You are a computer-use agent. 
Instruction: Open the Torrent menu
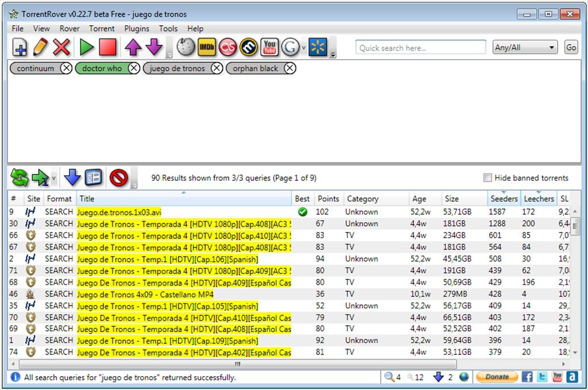click(x=102, y=28)
